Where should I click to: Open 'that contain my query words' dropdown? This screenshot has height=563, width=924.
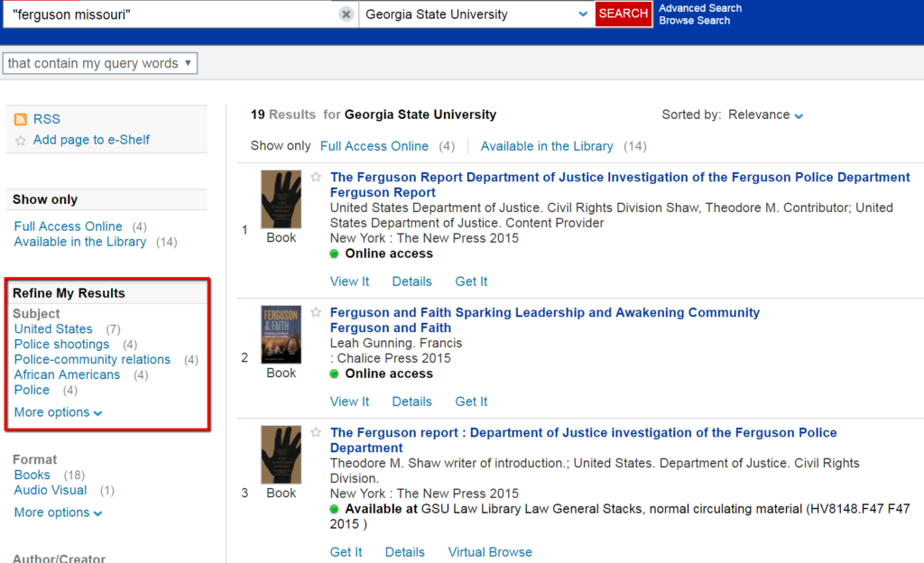pyautogui.click(x=100, y=63)
